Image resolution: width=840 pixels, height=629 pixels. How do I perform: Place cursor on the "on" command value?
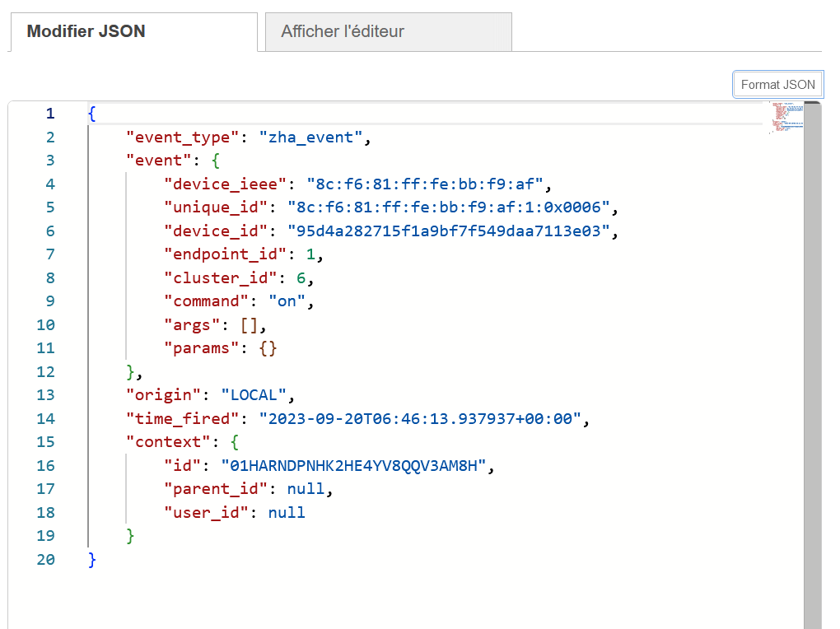tap(287, 301)
